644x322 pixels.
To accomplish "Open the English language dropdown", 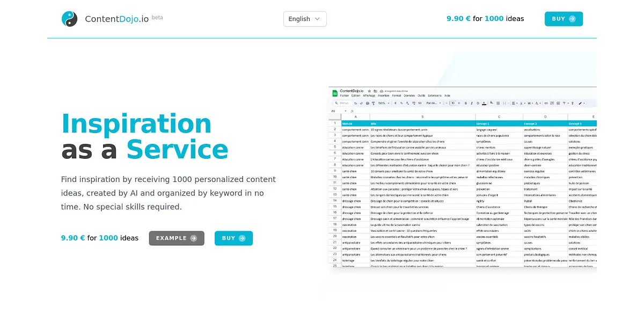I will 305,19.
